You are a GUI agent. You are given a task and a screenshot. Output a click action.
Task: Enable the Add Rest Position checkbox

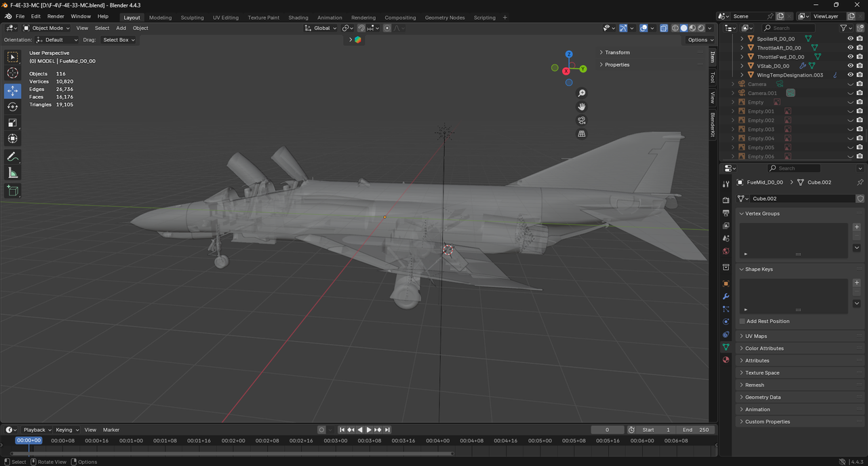tap(743, 321)
